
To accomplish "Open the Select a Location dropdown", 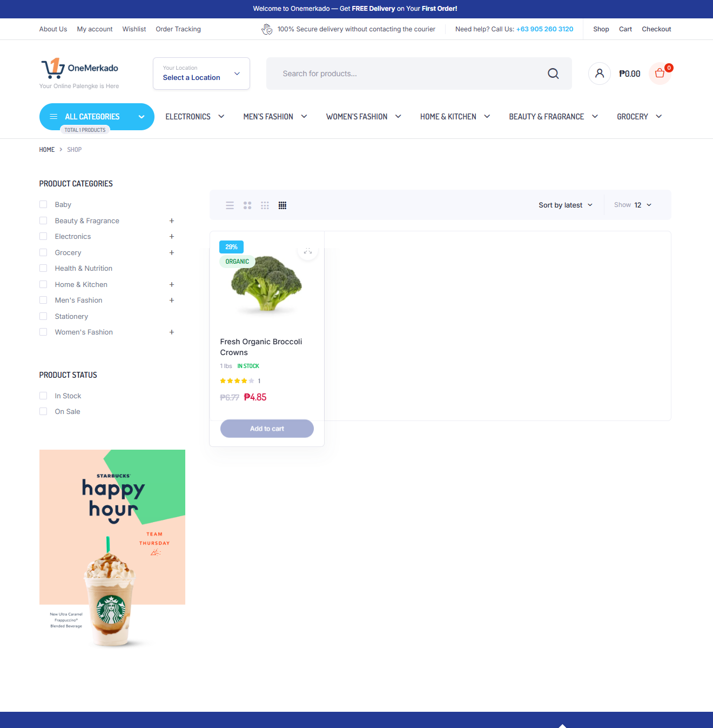I will pos(201,74).
